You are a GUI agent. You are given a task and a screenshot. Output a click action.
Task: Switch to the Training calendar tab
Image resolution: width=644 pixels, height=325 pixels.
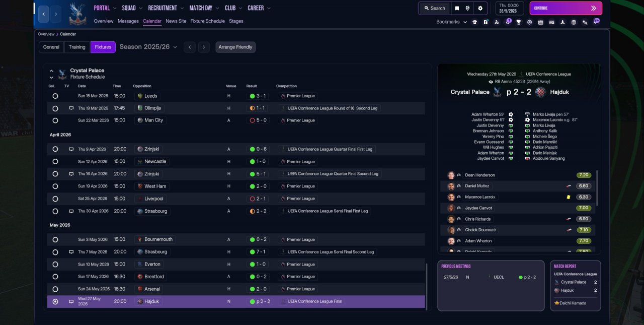(77, 47)
